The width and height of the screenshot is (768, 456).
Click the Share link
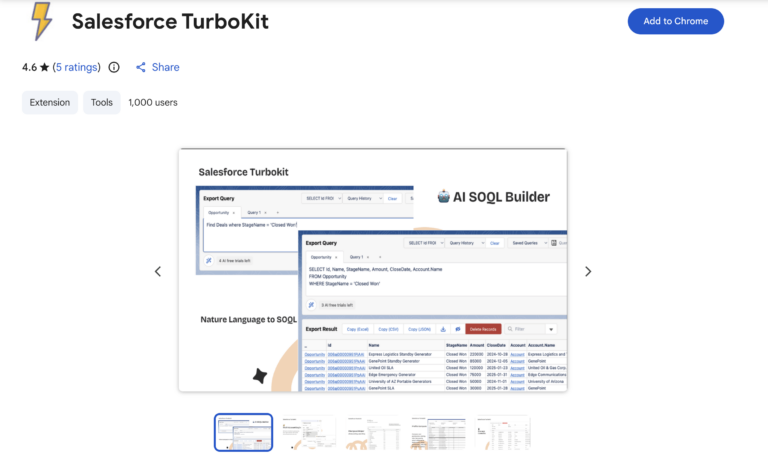point(158,67)
